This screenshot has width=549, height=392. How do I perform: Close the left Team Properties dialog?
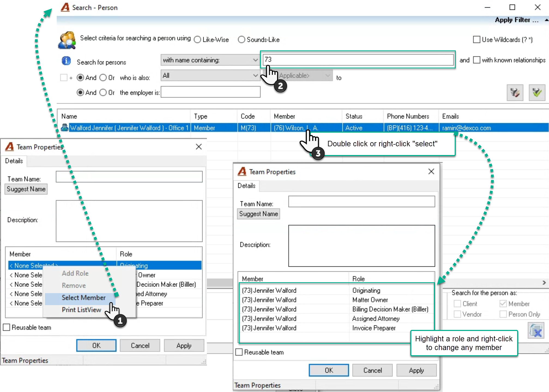point(199,147)
